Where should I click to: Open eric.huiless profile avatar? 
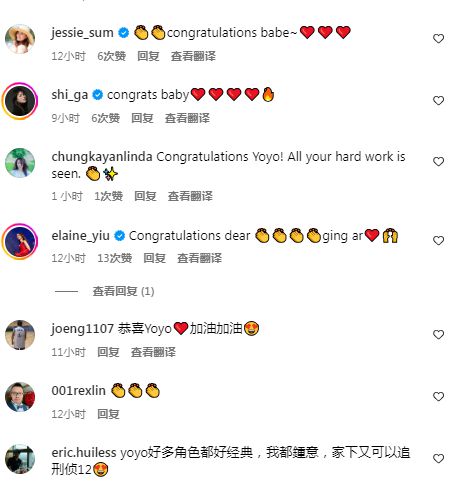(x=20, y=459)
